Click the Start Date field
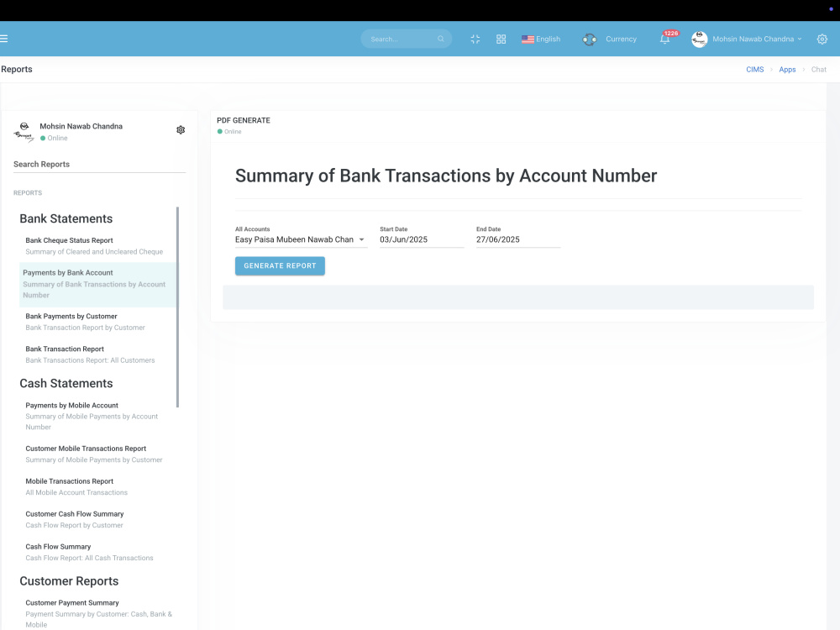Image resolution: width=840 pixels, height=630 pixels. point(422,239)
